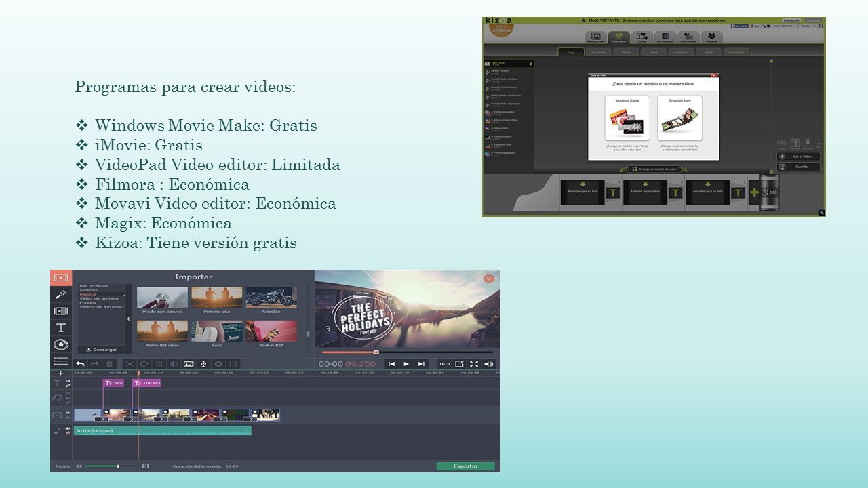868x488 pixels.
Task: Select Sonidos in Movavi import list
Action: coord(90,290)
